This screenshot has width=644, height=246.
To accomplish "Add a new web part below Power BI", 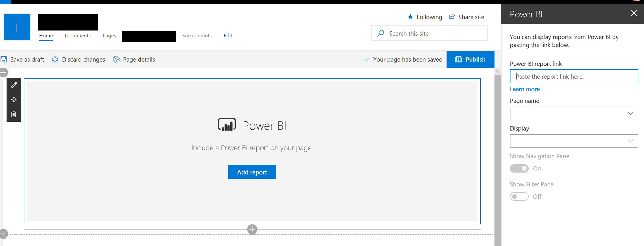I will (x=252, y=229).
